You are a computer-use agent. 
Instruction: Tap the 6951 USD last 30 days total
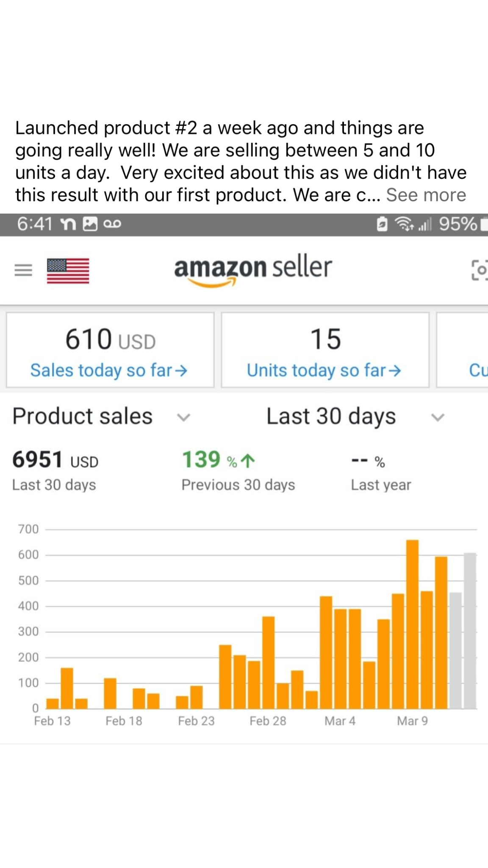point(55,460)
